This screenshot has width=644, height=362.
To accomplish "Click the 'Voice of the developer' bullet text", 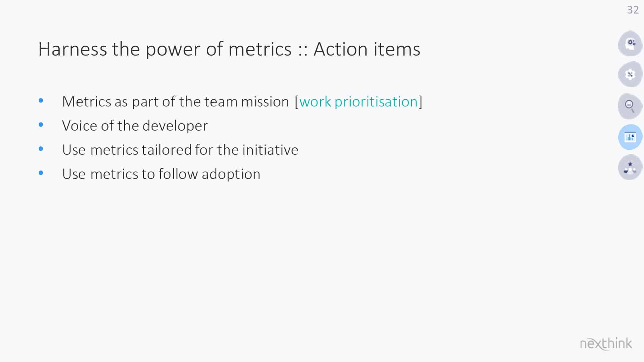I will click(x=135, y=126).
